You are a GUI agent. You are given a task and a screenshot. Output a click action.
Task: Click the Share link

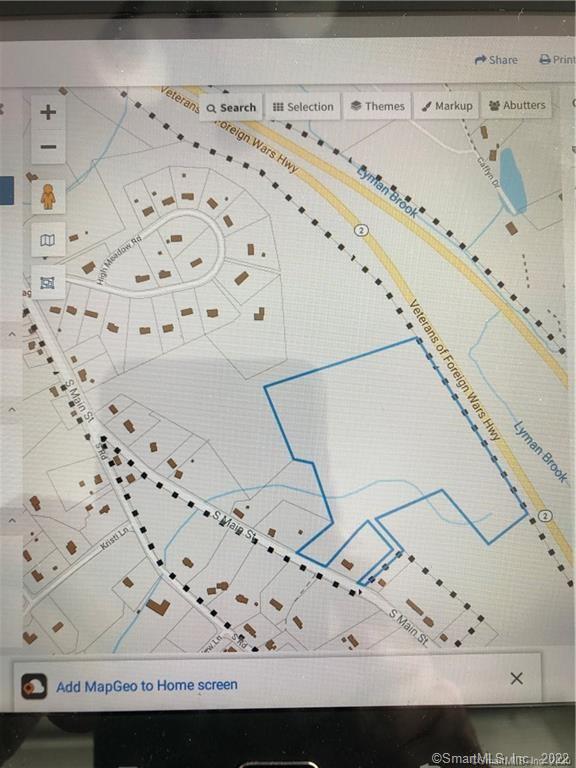coord(496,60)
